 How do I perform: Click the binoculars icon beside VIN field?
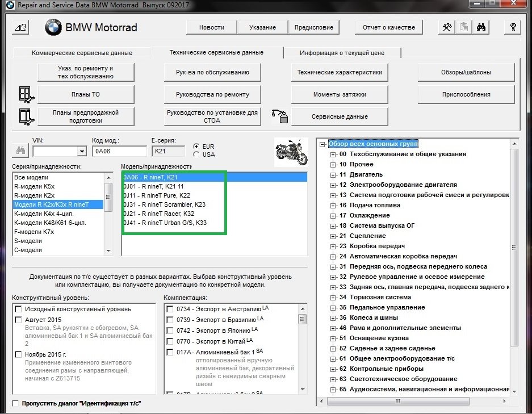pyautogui.click(x=20, y=151)
